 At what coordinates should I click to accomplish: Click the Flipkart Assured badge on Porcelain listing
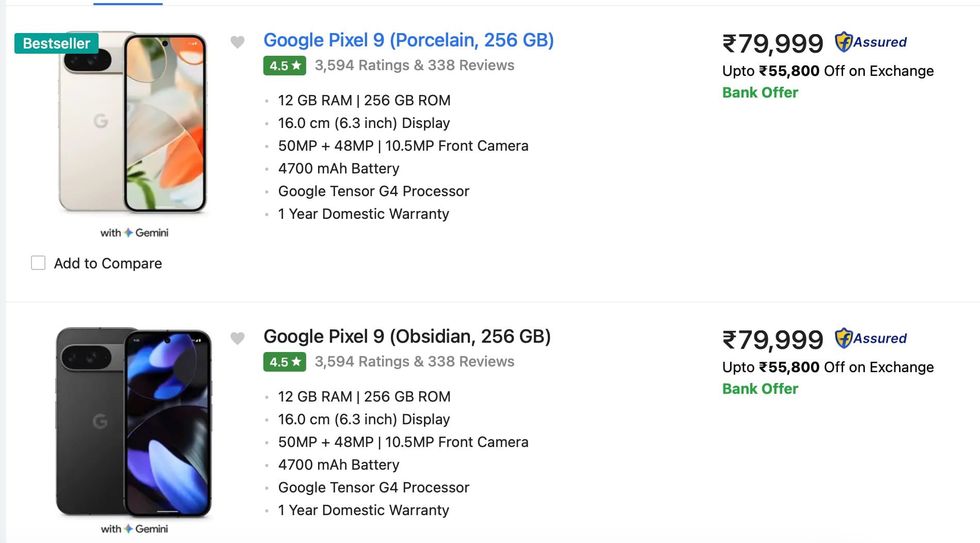[x=871, y=42]
